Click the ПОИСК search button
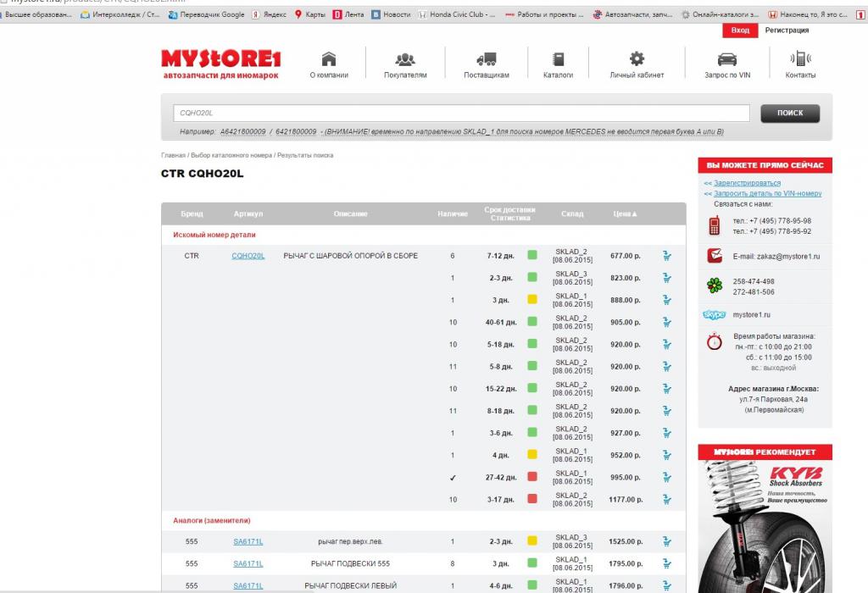 click(790, 113)
